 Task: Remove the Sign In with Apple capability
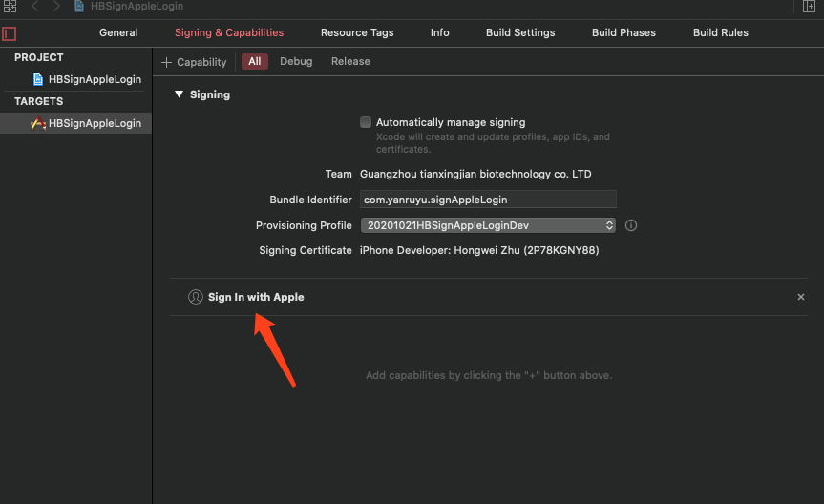pos(801,297)
